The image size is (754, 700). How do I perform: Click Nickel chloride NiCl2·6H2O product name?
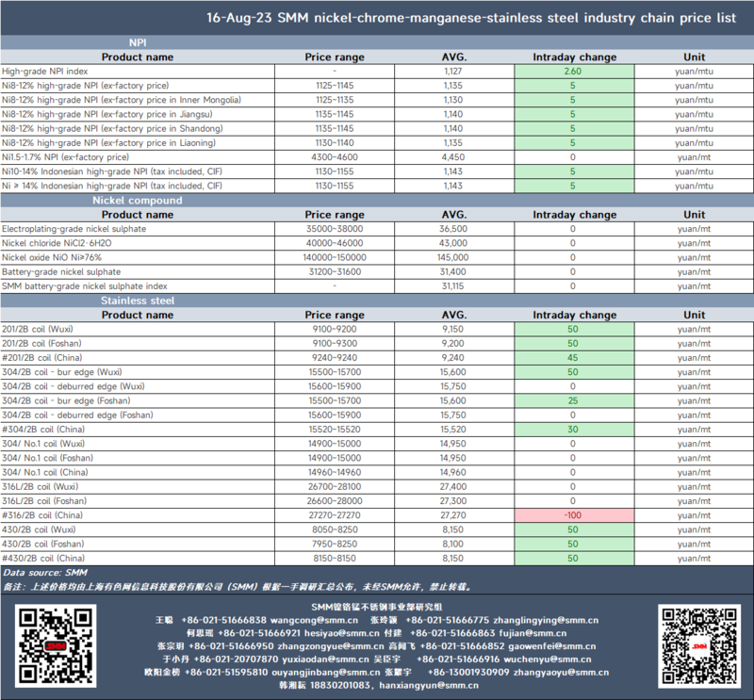coord(57,243)
